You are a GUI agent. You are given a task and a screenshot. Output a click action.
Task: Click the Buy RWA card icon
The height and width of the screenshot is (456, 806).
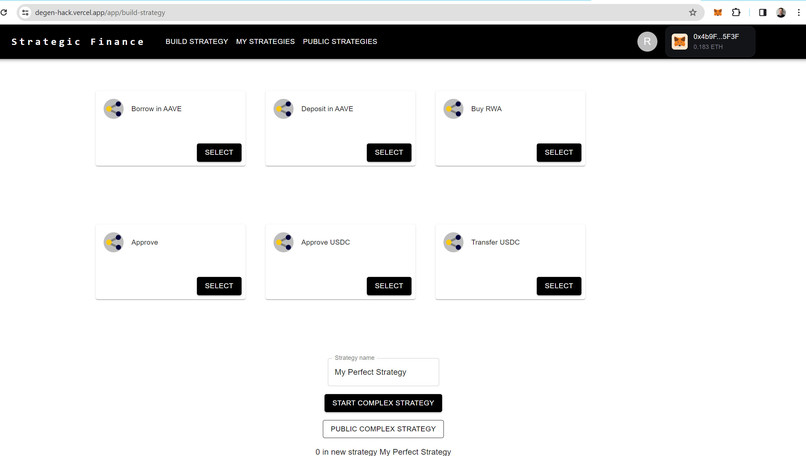tap(453, 108)
